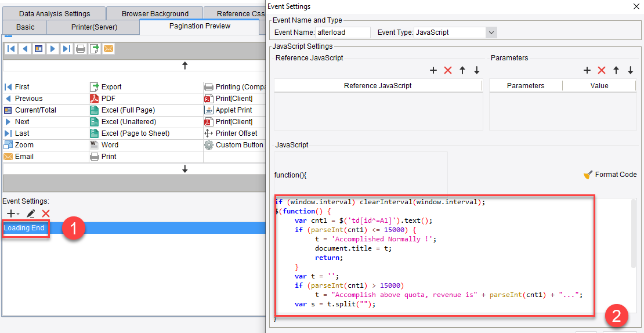Click the Event Name input field
644x333 pixels.
click(343, 32)
